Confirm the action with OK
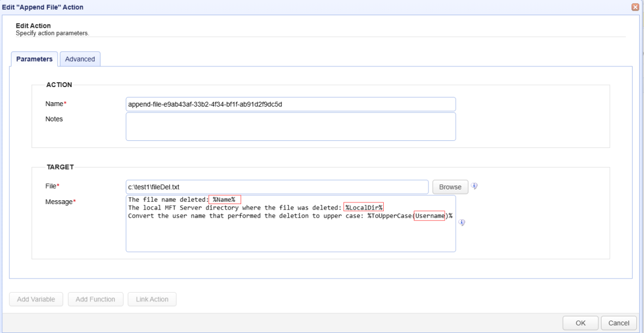This screenshot has height=333, width=644. [580, 323]
